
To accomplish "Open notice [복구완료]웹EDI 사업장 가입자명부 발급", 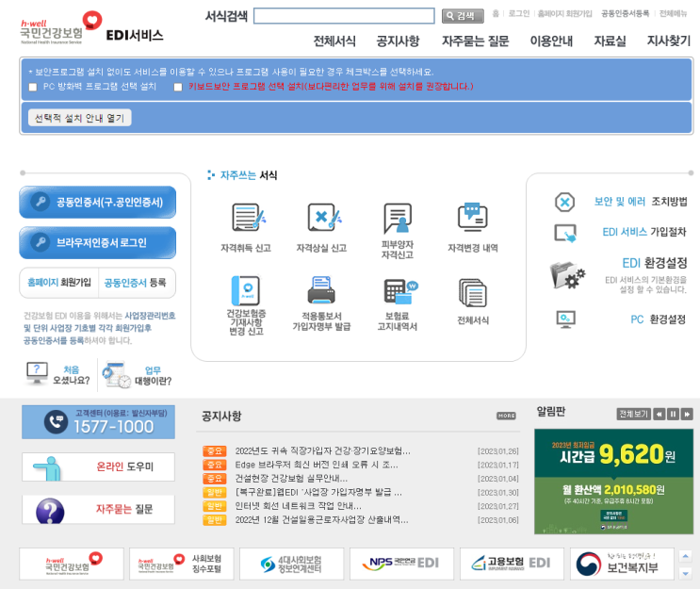I will 318,493.
